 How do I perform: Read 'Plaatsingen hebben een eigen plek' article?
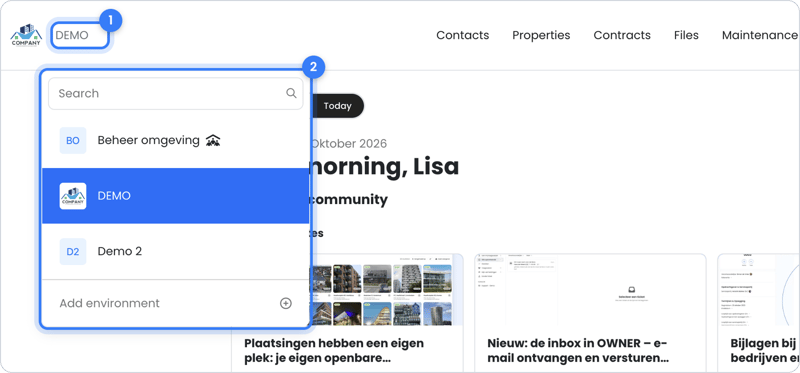pyautogui.click(x=334, y=351)
